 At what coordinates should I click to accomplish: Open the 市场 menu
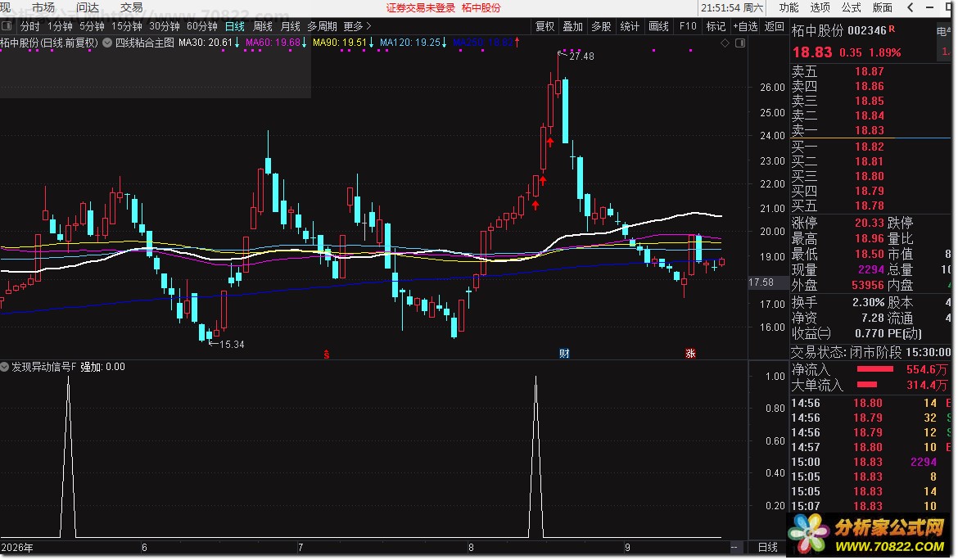click(x=43, y=7)
